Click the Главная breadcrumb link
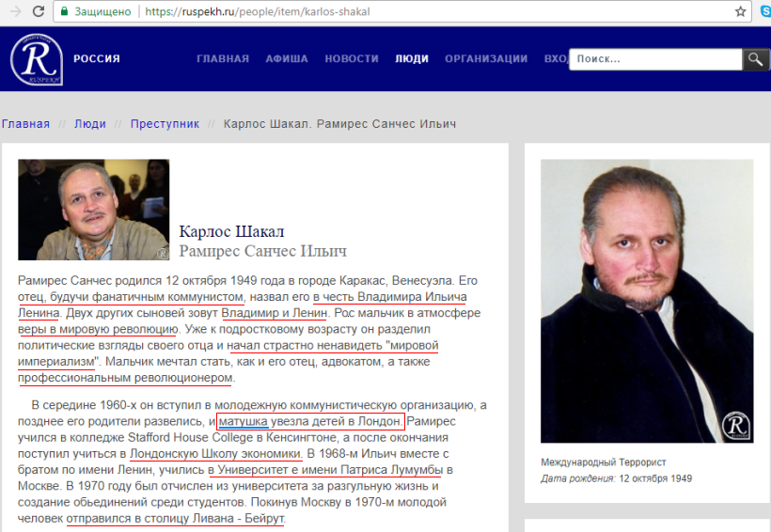The image size is (771, 532). tap(25, 123)
